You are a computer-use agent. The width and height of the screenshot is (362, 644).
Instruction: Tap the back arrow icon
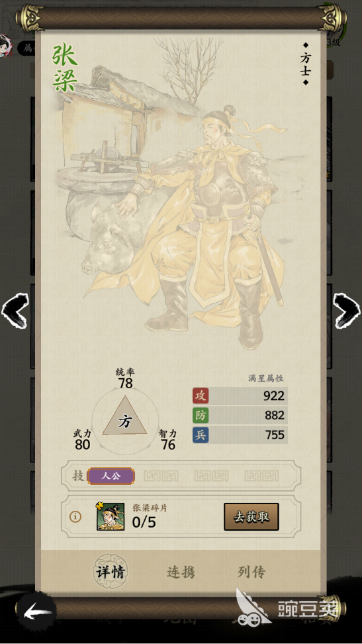point(37,614)
